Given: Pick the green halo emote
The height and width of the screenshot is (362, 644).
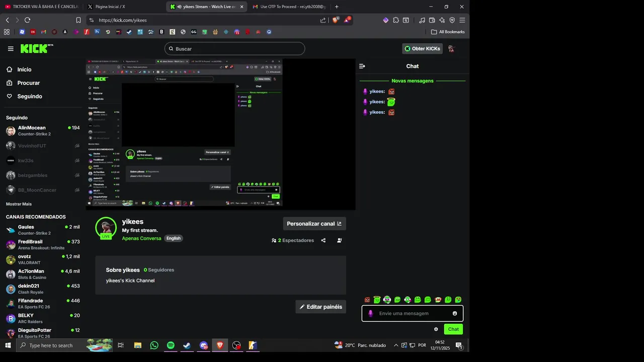Looking at the screenshot, I should [377, 300].
